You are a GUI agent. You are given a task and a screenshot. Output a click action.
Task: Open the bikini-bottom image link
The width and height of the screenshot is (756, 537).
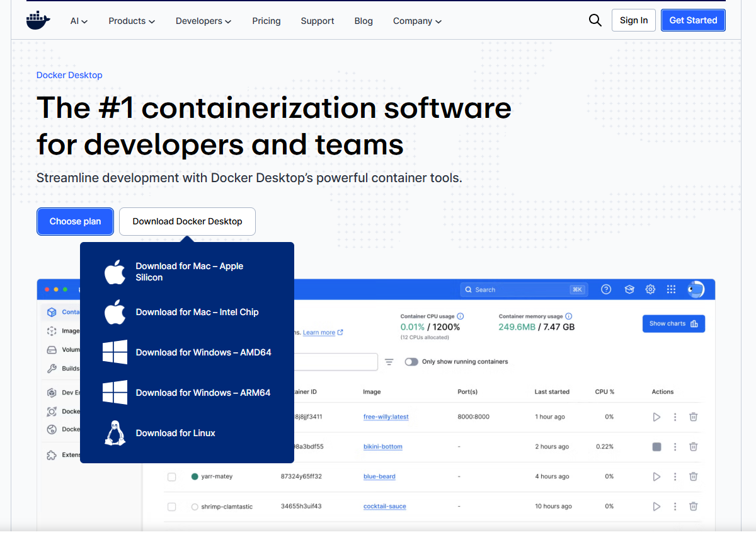[383, 447]
